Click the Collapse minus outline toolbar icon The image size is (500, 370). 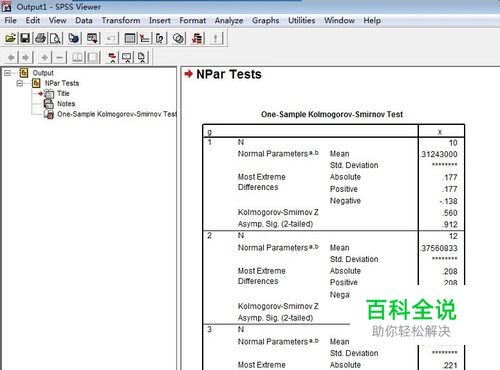tap(59, 58)
